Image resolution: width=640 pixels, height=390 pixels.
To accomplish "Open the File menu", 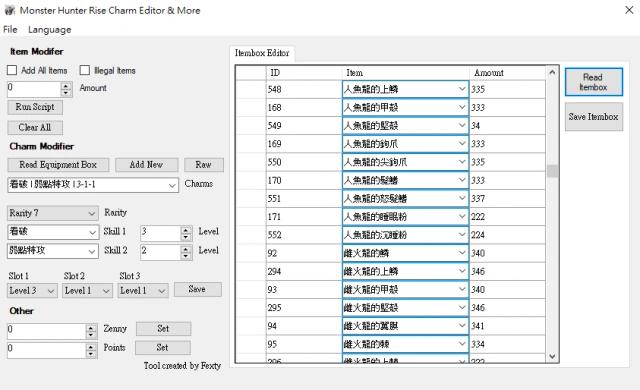I will pyautogui.click(x=10, y=29).
